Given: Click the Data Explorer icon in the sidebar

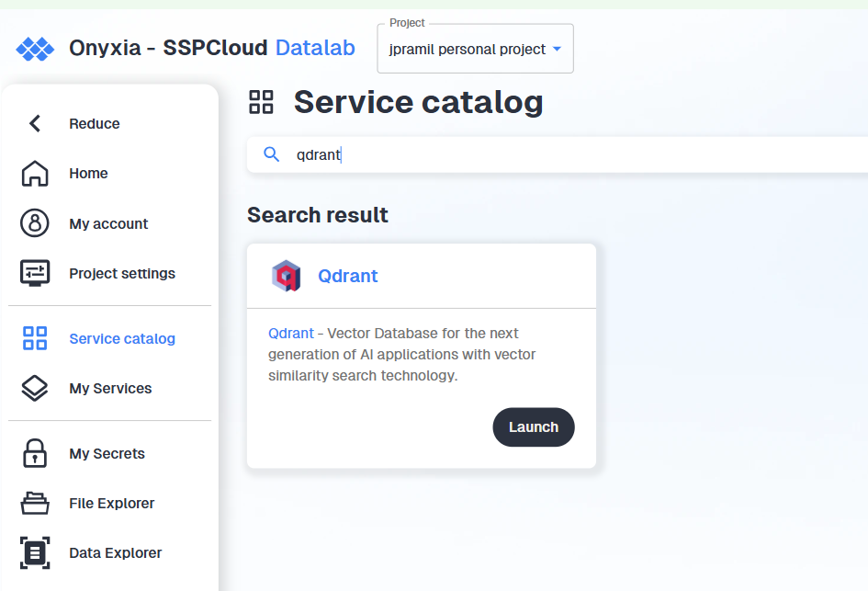Looking at the screenshot, I should point(35,552).
